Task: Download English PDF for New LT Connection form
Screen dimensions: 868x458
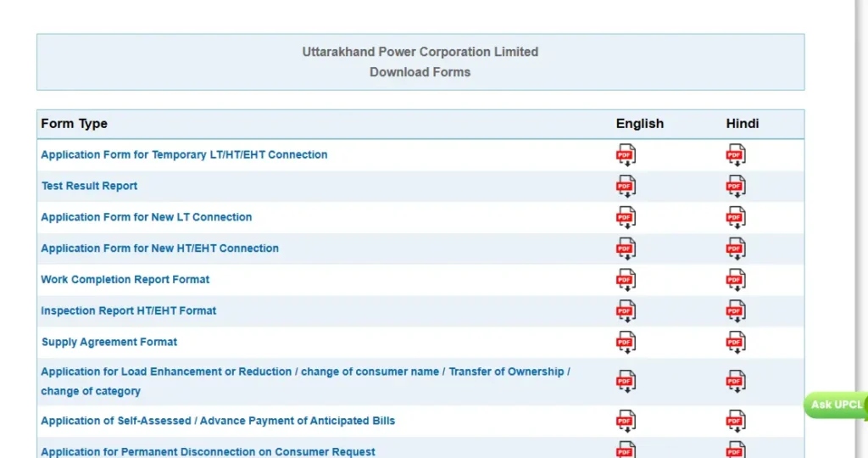Action: 626,217
